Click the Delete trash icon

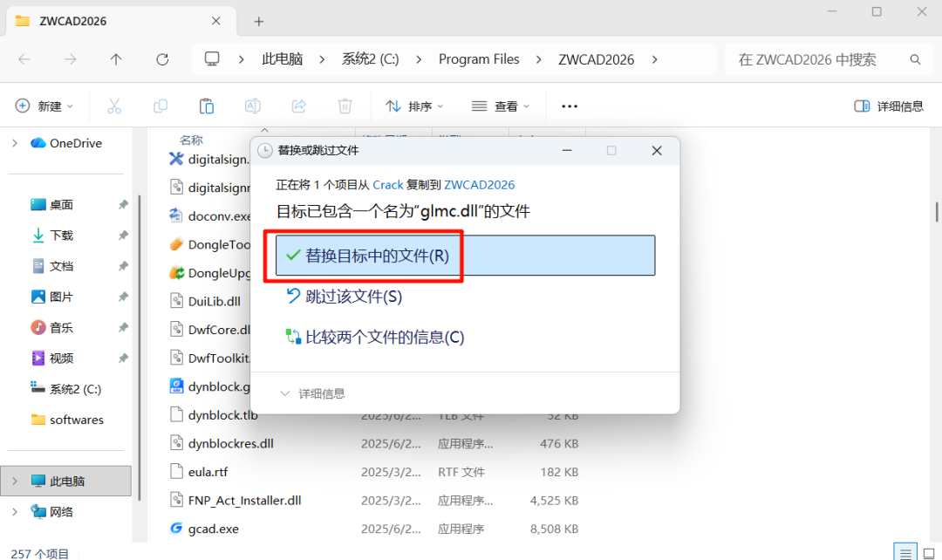(x=345, y=106)
